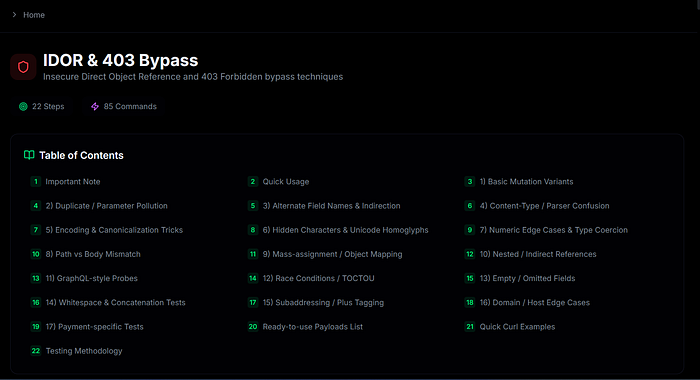Click the number 13 badge
The height and width of the screenshot is (380, 700).
click(36, 278)
